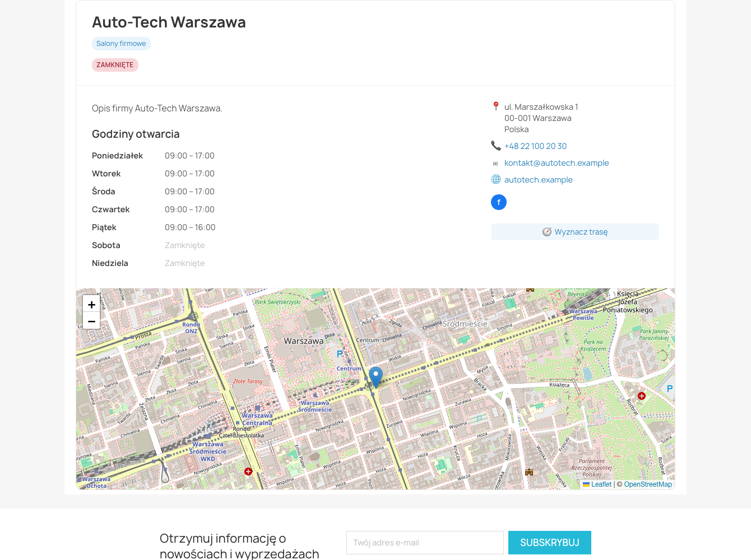Click the SUBSKRYBUJ button
This screenshot has width=751, height=560.
550,543
